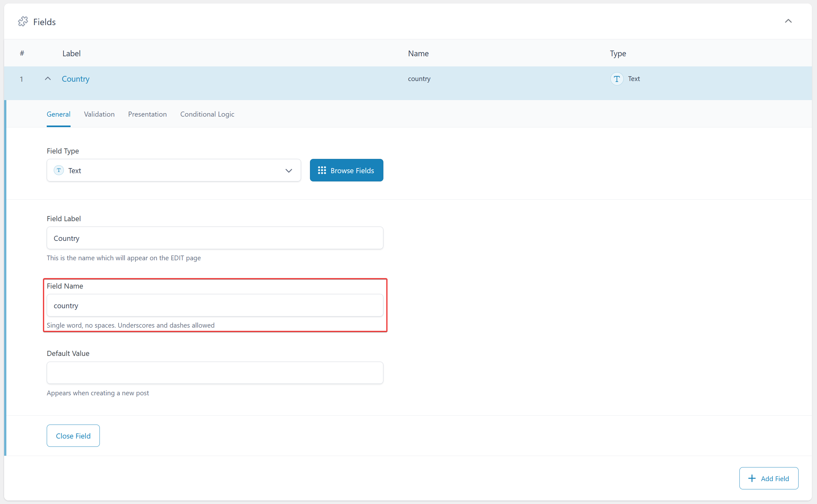The width and height of the screenshot is (817, 504).
Task: Click grid icon on Browse Fields button
Action: coord(322,170)
